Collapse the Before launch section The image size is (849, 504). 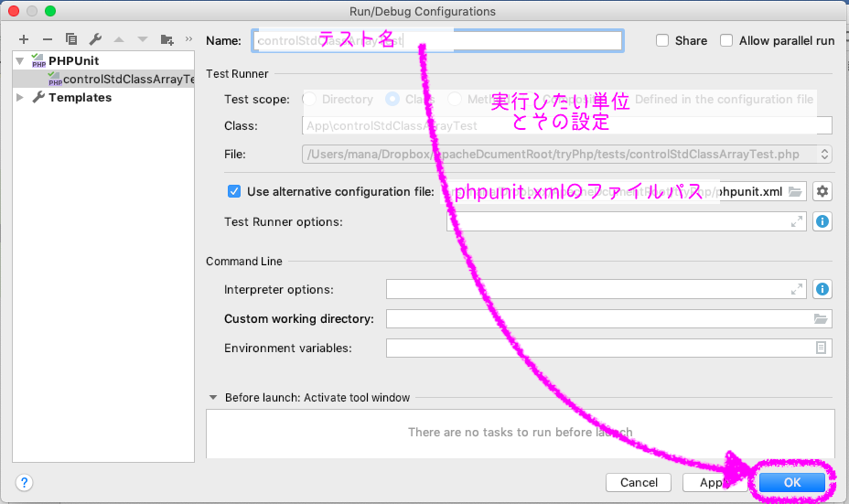pos(213,397)
